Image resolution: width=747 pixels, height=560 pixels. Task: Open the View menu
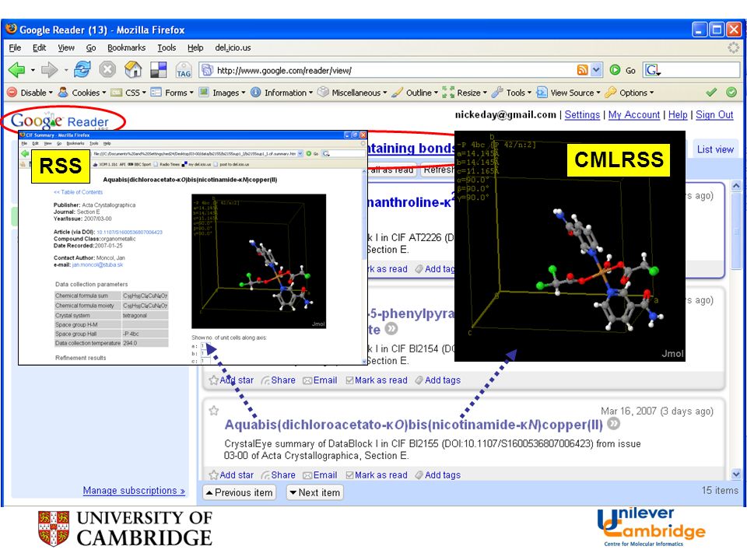66,47
